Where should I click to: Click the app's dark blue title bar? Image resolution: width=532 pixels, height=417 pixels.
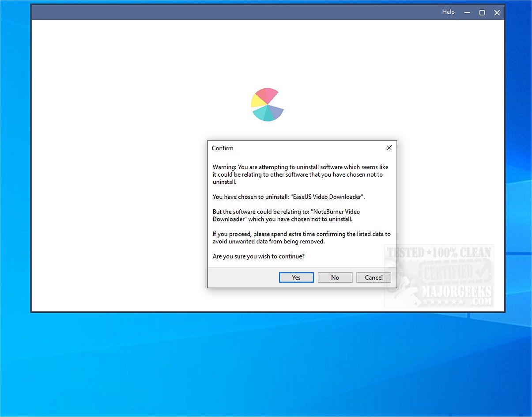[x=234, y=12]
